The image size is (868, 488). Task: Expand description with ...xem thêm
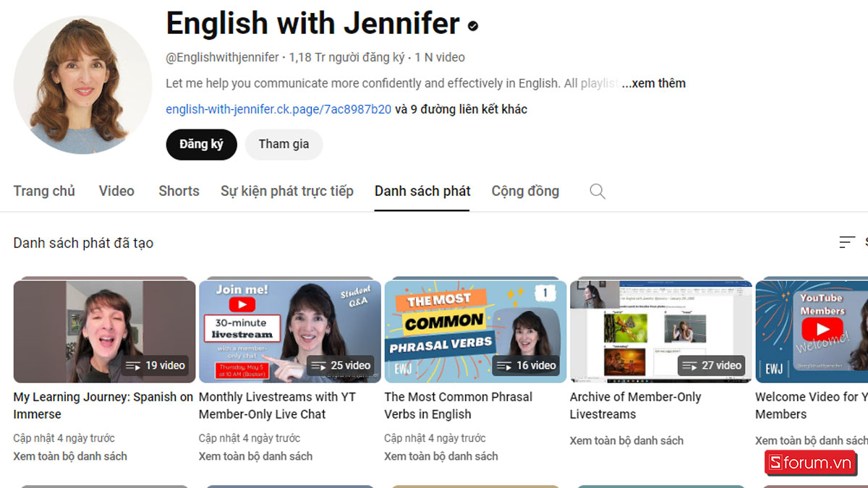(x=654, y=83)
